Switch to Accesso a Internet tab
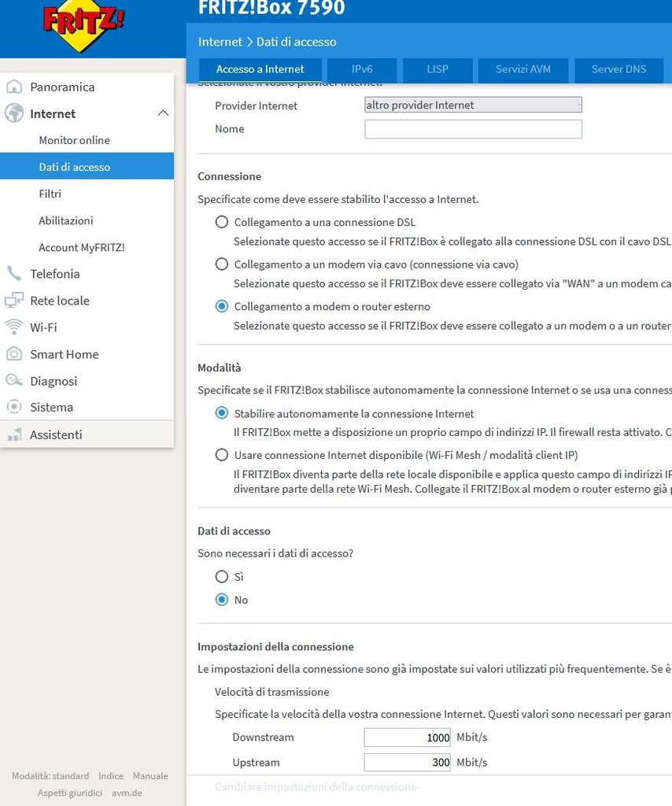The width and height of the screenshot is (672, 806). pos(260,69)
